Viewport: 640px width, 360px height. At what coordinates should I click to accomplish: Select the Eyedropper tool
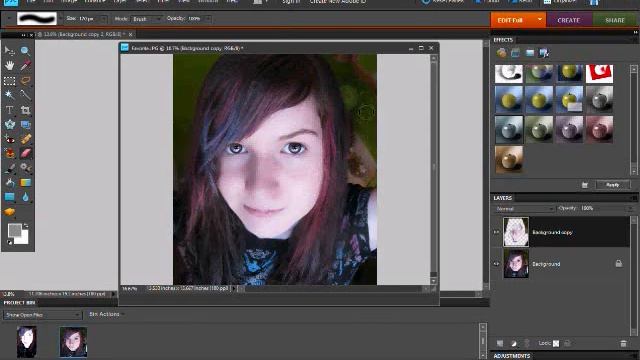tap(25, 65)
